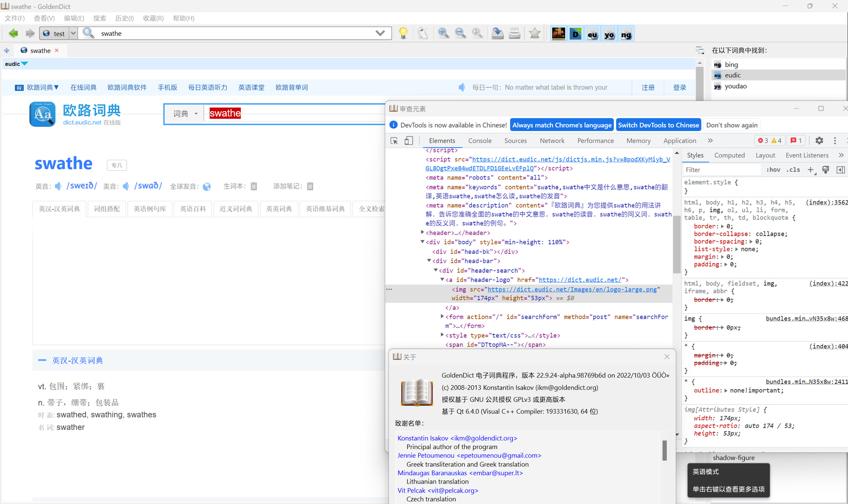Click the vocabulary book icon next to 生词本
Viewport: 848px width, 504px height.
(254, 186)
